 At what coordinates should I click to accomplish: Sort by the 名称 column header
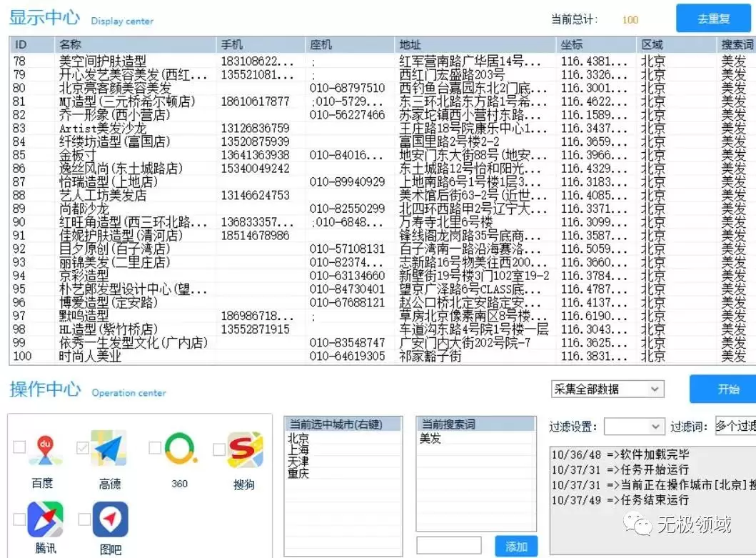[x=135, y=44]
